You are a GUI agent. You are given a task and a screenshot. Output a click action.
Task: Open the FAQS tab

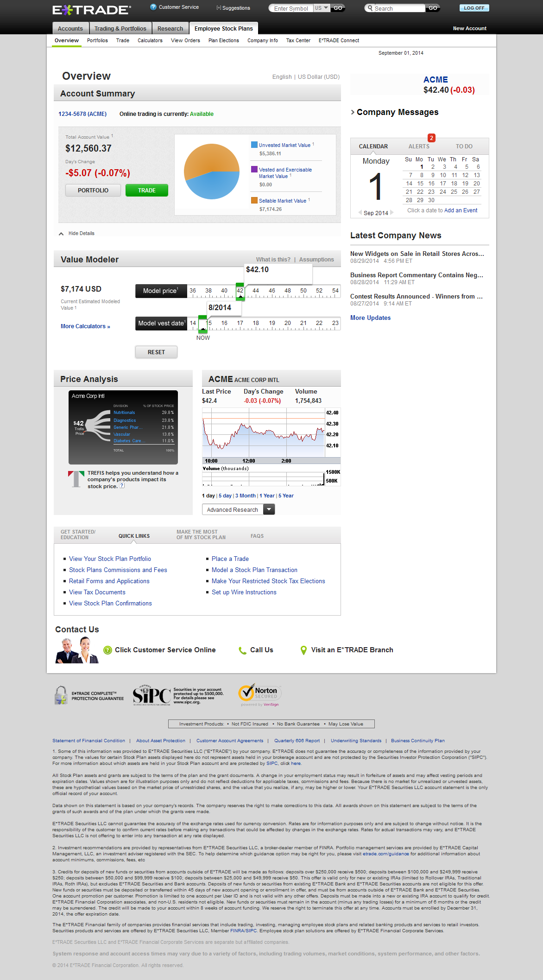(257, 536)
